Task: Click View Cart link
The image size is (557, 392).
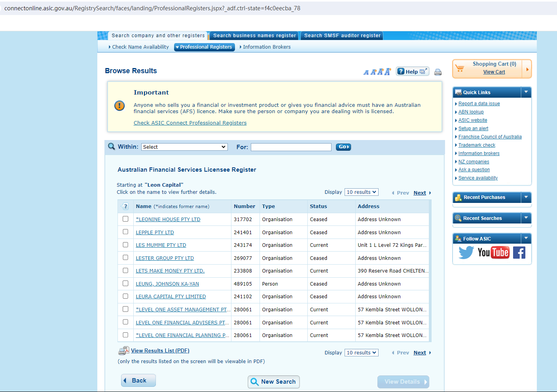Action: tap(494, 72)
